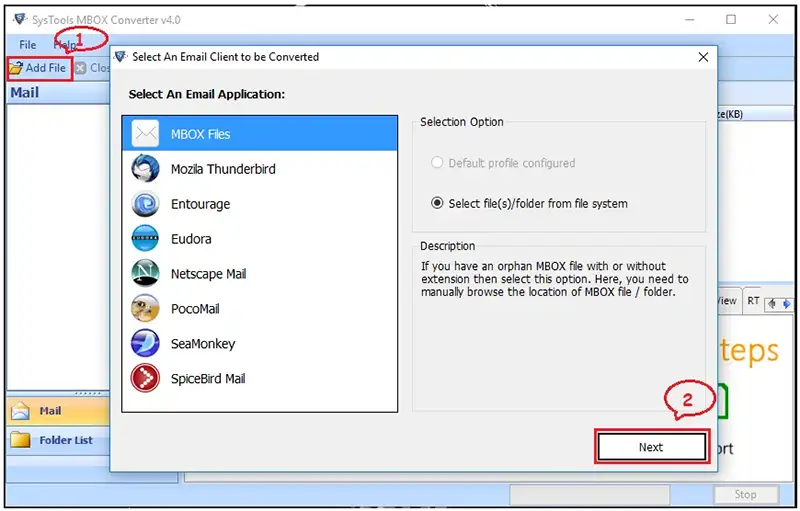The image size is (800, 511).
Task: Click the Mozilla Thunderbird icon
Action: (145, 168)
